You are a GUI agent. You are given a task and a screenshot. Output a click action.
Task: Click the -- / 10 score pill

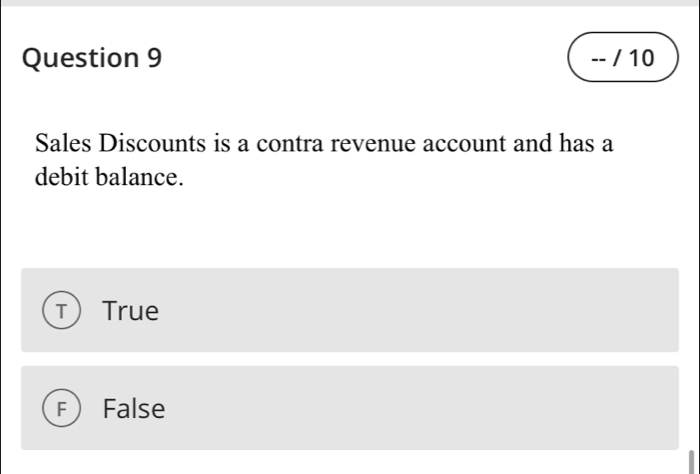[623, 57]
